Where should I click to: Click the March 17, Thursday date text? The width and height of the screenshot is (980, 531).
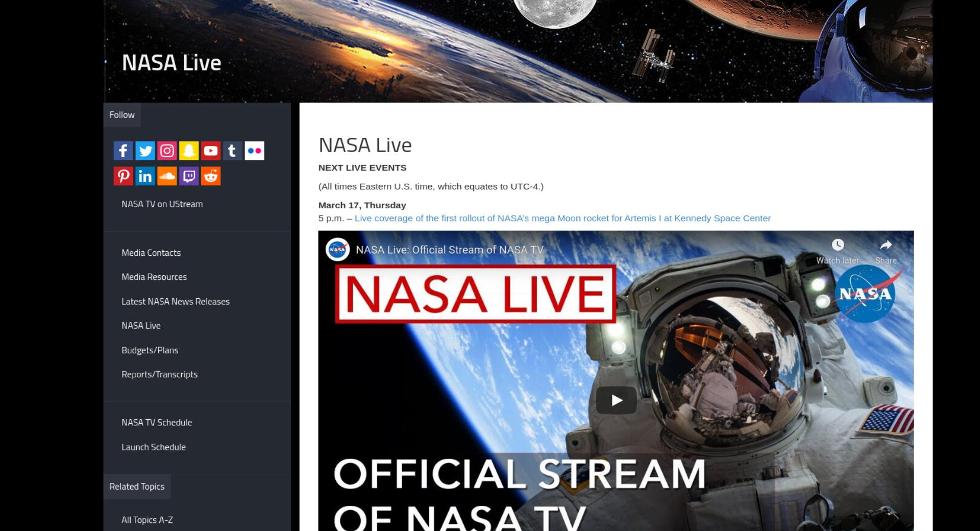tap(362, 205)
